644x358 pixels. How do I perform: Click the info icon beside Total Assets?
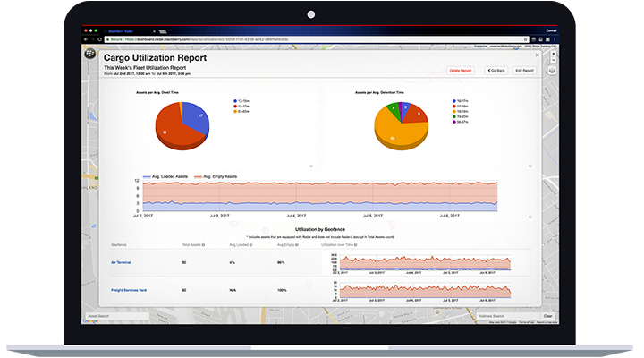tap(203, 244)
